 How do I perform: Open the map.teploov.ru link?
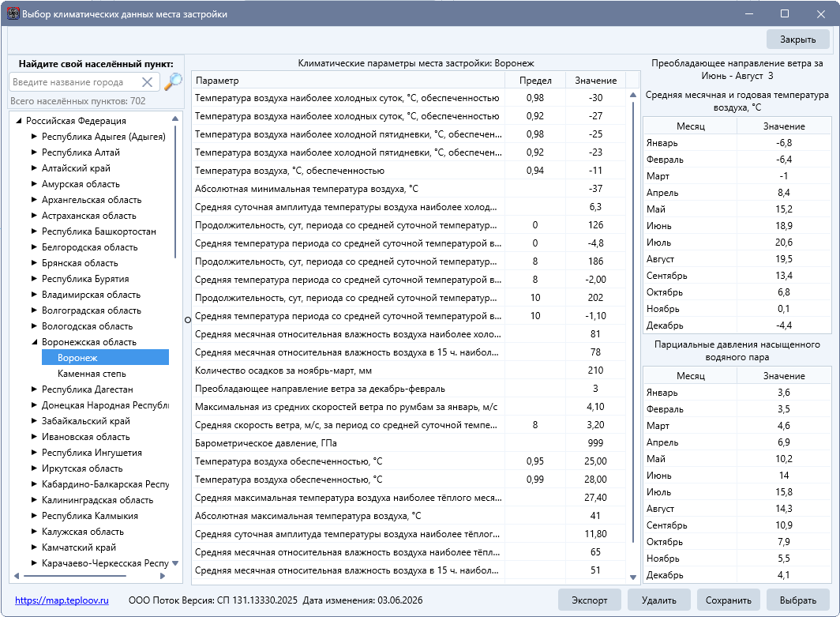tap(62, 600)
